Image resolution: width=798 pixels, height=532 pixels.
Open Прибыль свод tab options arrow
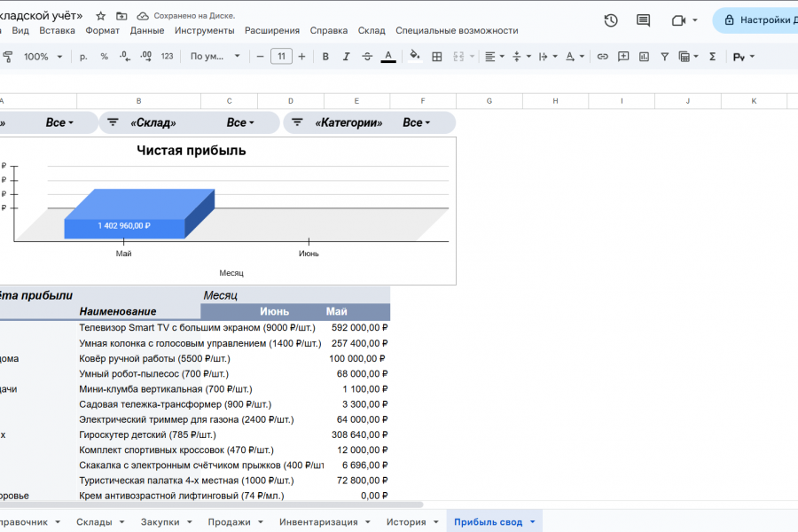[532, 522]
